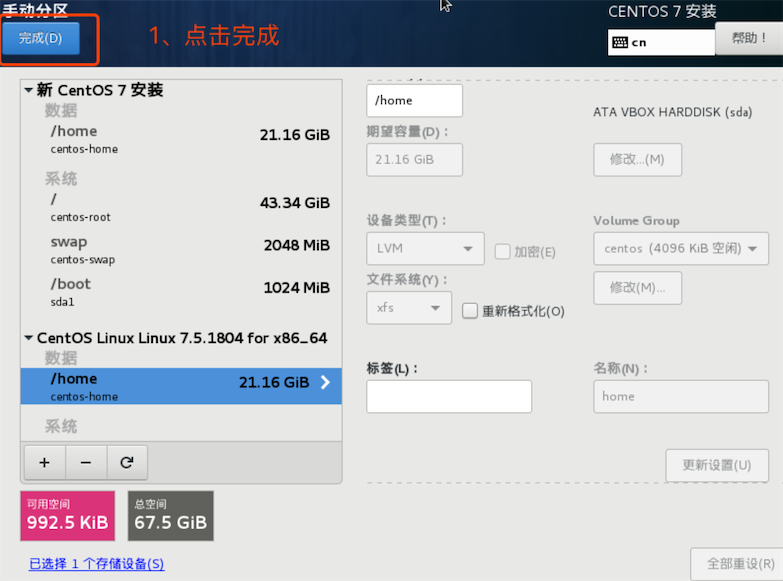Viewport: 783px width, 581px height.
Task: Add a new mount point with plus icon
Action: (44, 463)
